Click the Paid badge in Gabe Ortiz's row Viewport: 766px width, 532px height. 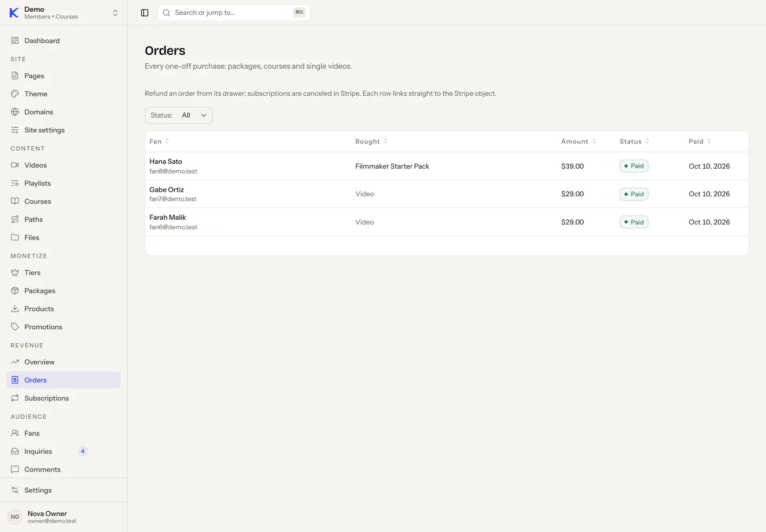634,194
